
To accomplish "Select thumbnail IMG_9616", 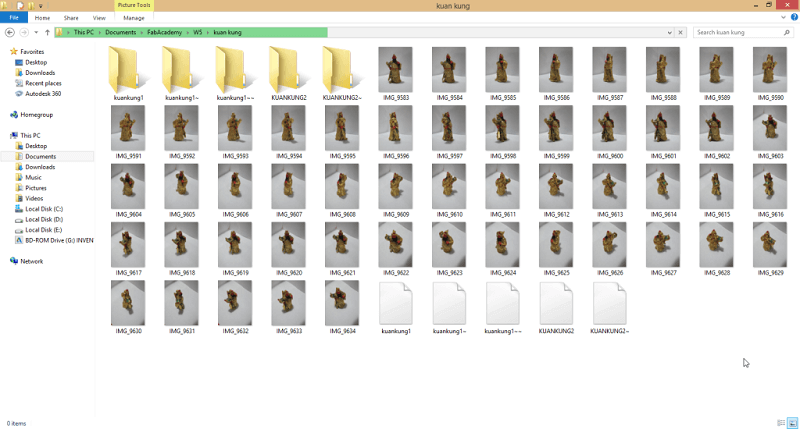I will (x=770, y=191).
